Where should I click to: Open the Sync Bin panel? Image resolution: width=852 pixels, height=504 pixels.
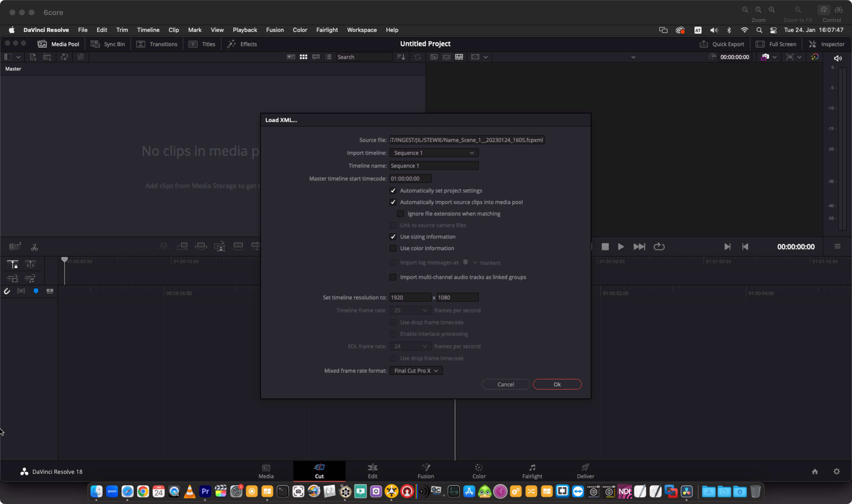[x=108, y=44]
